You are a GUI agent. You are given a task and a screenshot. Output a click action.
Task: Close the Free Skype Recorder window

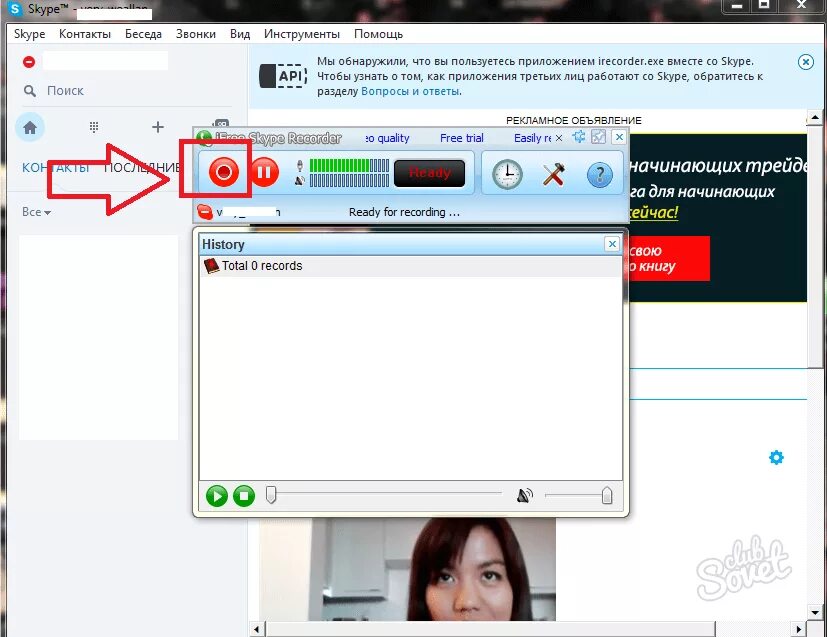point(619,138)
